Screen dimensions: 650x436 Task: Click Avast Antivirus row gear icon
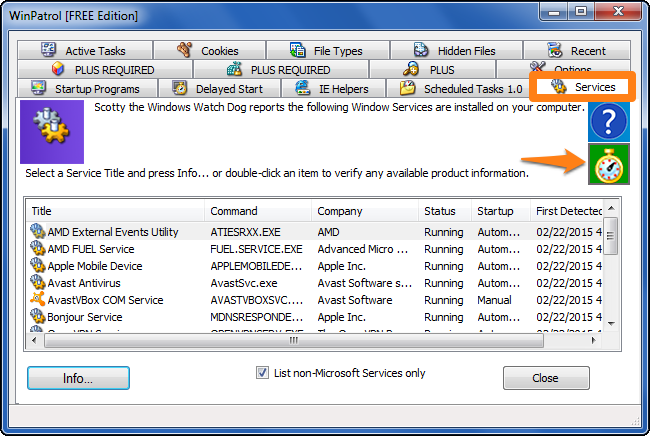[x=38, y=282]
